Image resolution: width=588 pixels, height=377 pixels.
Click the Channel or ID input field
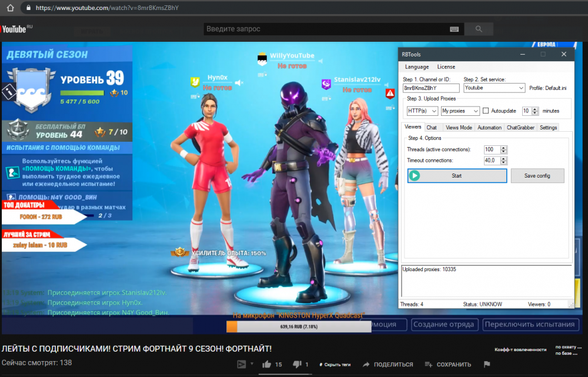pyautogui.click(x=431, y=88)
